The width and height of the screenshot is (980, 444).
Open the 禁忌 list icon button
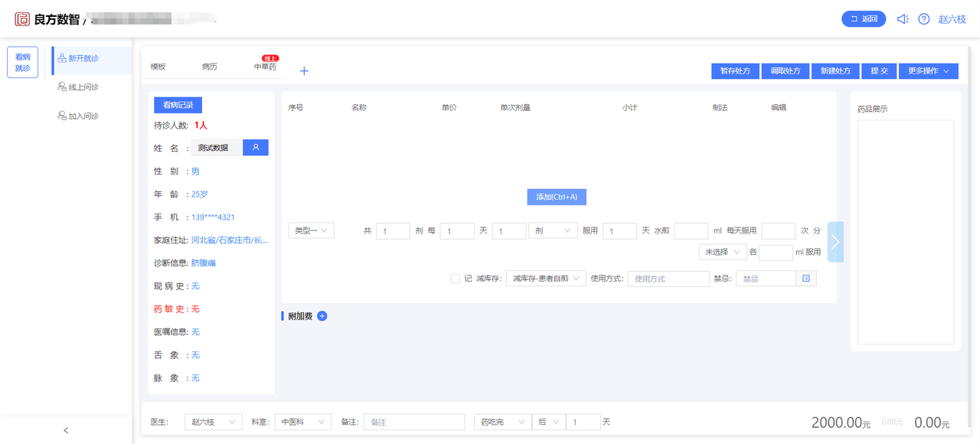click(x=806, y=279)
